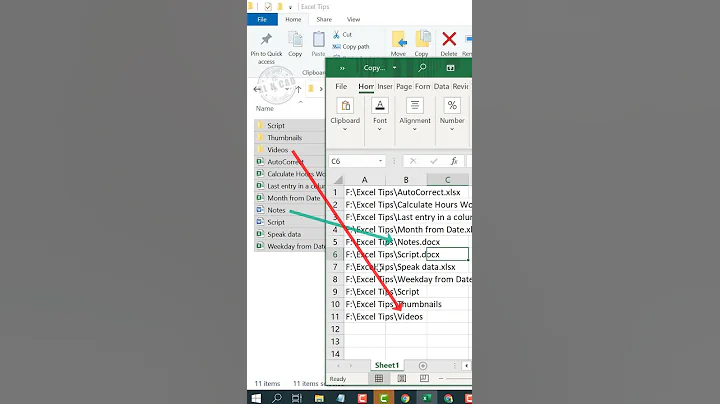This screenshot has height=404, width=720.
Task: Switch to Normal view in status bar
Action: 379,379
